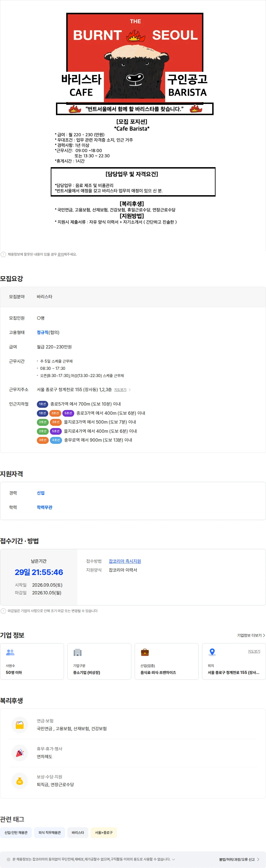Click the 주 5일 스케줄 근무제 text
Image resolution: width=266 pixels, height=868 pixels.
point(56,361)
